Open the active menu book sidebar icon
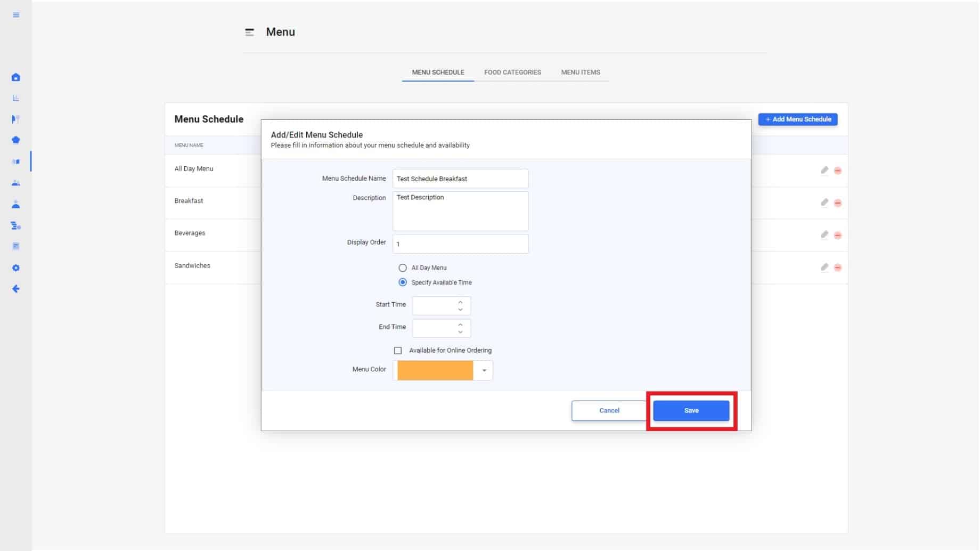980x551 pixels. tap(16, 161)
